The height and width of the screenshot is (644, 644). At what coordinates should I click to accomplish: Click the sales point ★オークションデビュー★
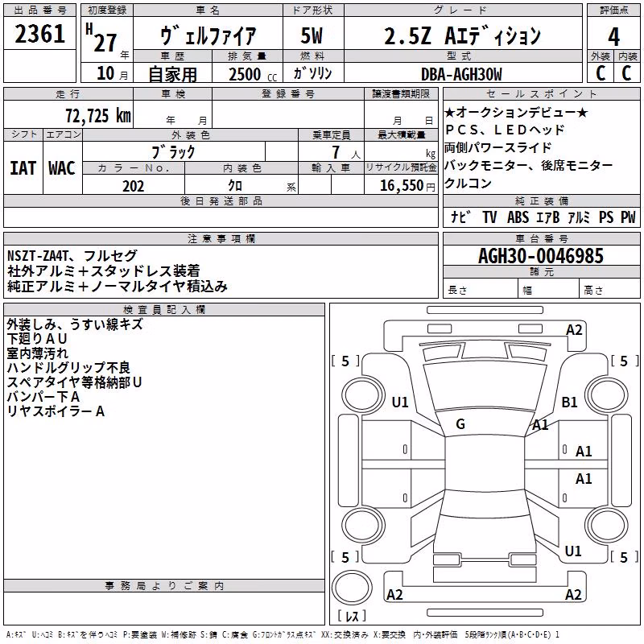click(x=516, y=112)
